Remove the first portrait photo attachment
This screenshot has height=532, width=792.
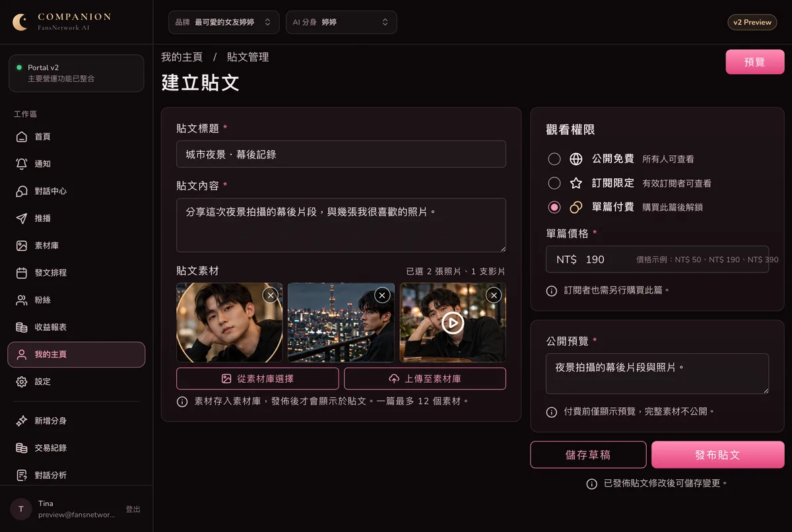[x=270, y=295]
